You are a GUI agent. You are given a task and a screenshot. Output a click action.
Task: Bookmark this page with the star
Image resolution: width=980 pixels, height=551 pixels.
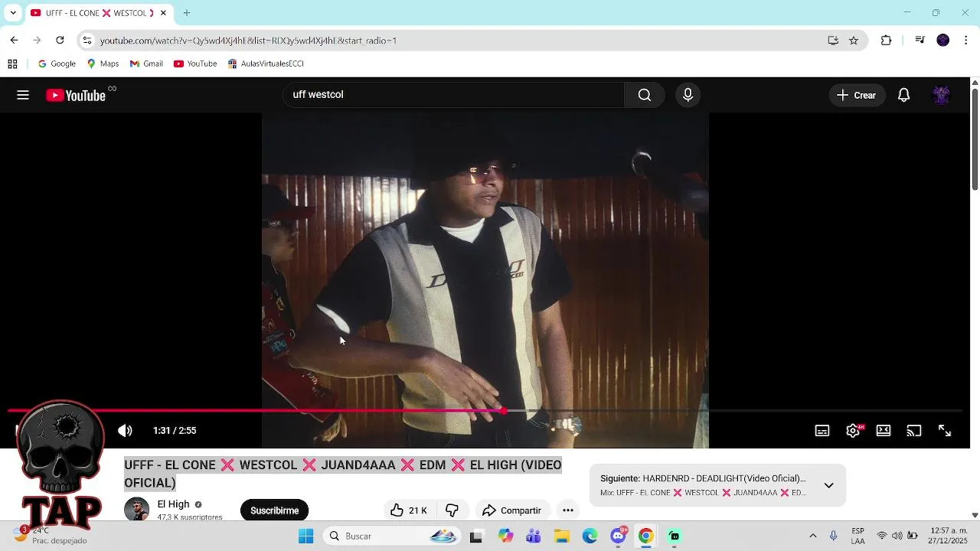(x=854, y=41)
